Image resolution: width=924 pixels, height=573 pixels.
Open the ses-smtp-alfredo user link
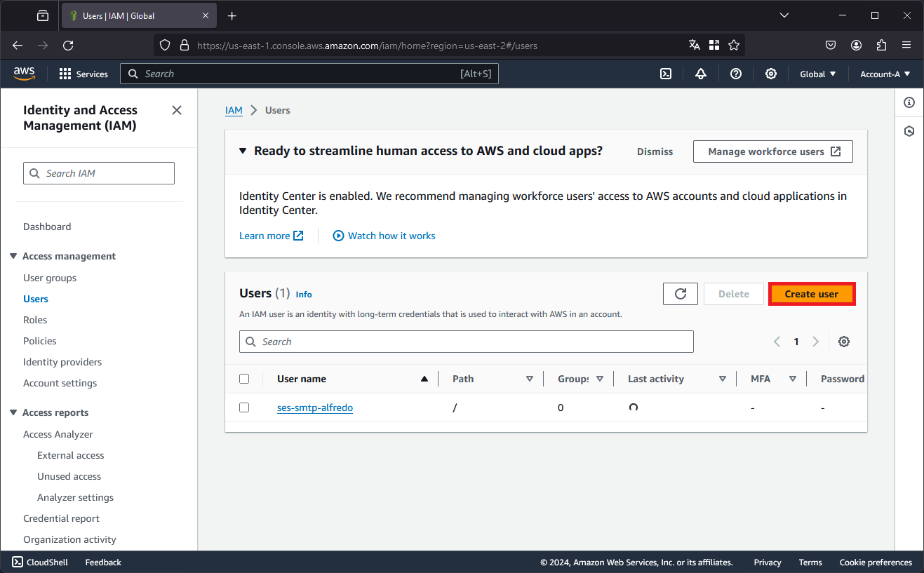(x=315, y=407)
